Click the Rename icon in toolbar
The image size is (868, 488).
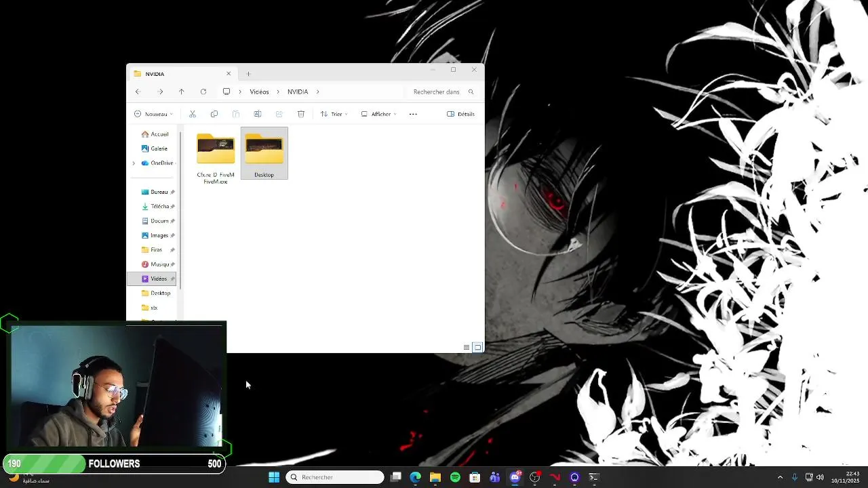pyautogui.click(x=258, y=114)
